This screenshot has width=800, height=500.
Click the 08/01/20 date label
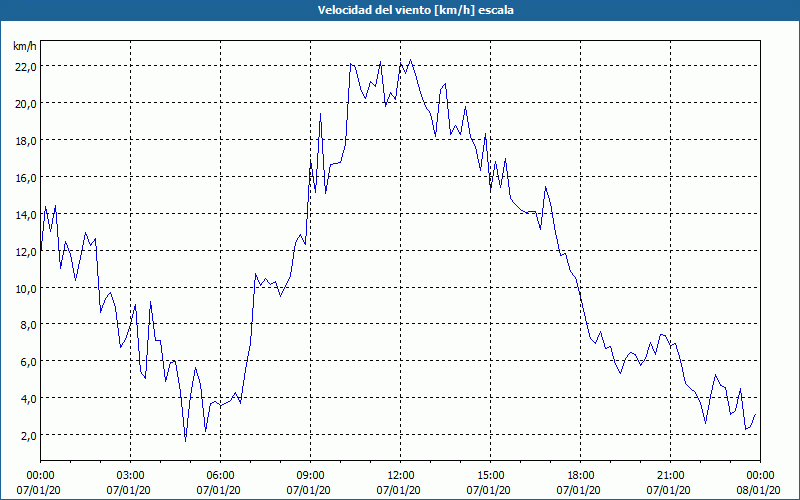coord(758,490)
